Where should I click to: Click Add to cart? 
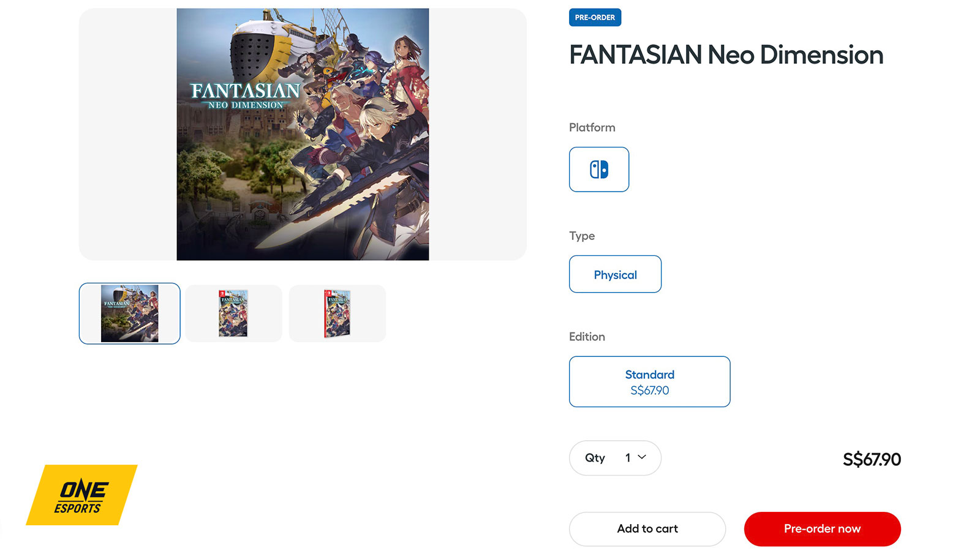(647, 529)
